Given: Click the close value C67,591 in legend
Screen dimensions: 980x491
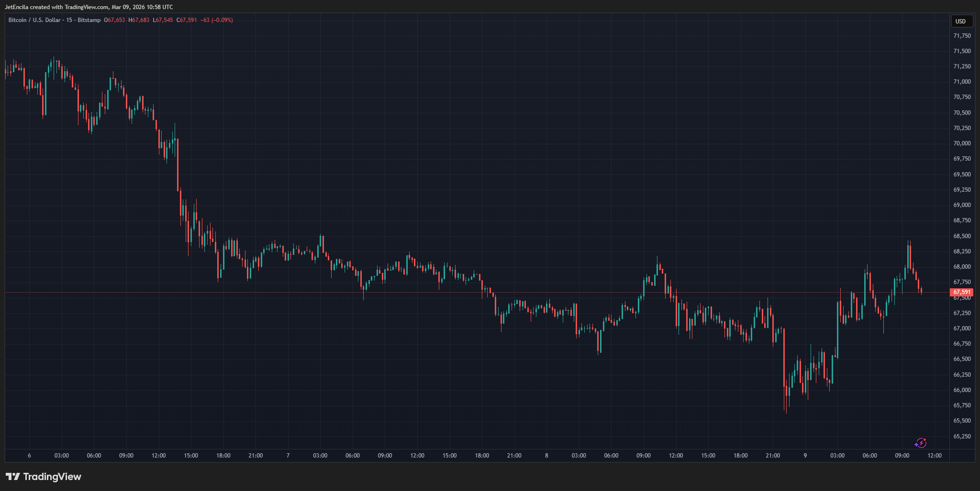Looking at the screenshot, I should (187, 20).
